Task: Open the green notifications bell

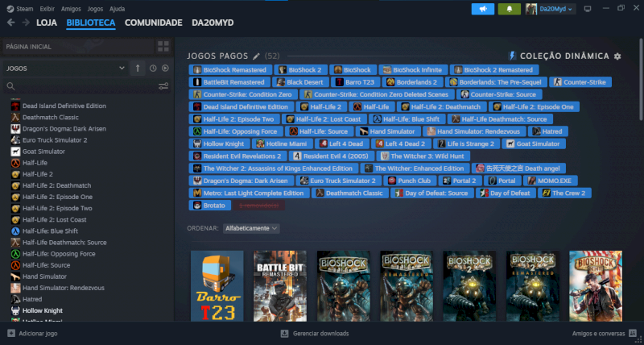Action: [x=509, y=8]
